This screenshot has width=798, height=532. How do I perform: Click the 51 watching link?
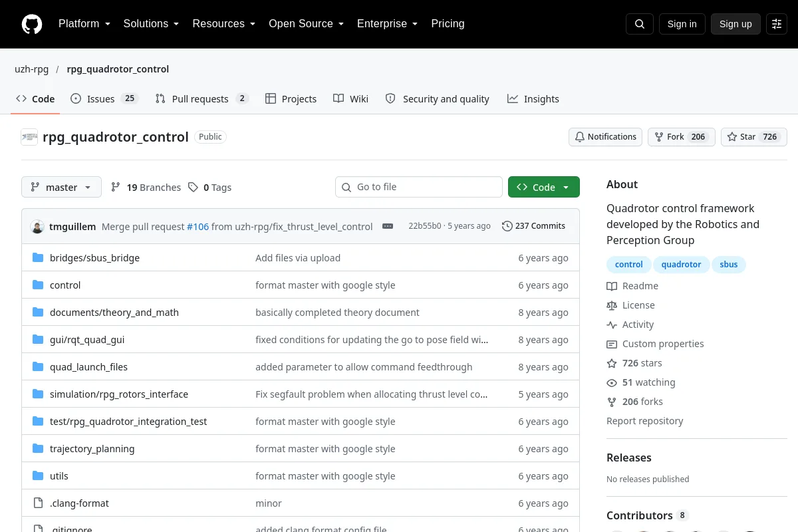641,382
